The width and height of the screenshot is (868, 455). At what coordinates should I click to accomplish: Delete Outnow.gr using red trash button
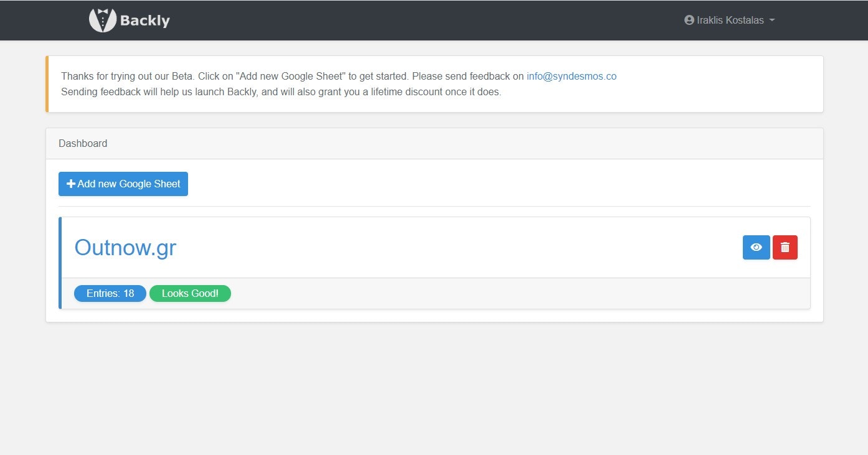point(785,248)
